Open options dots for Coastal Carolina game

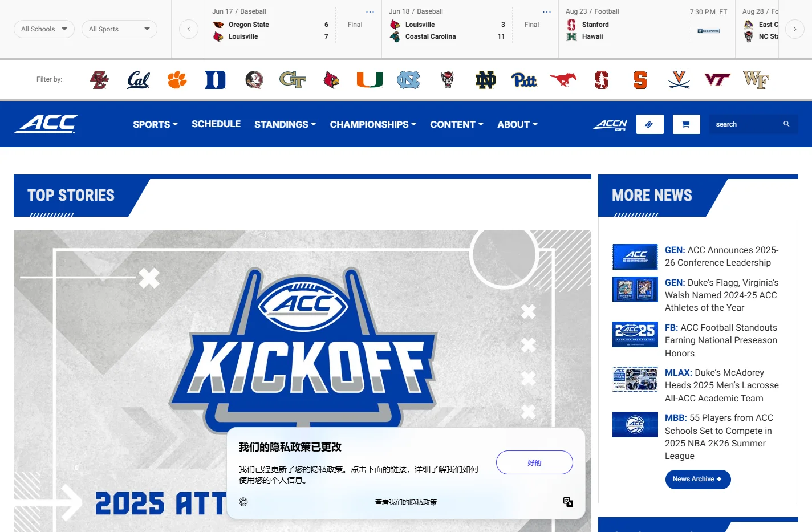pyautogui.click(x=547, y=12)
